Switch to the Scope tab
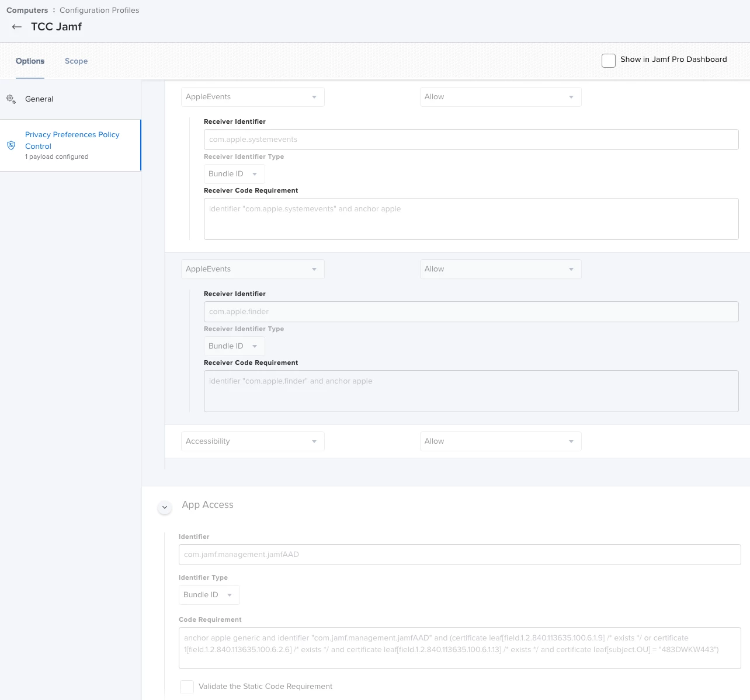Viewport: 750px width, 700px height. pyautogui.click(x=76, y=61)
